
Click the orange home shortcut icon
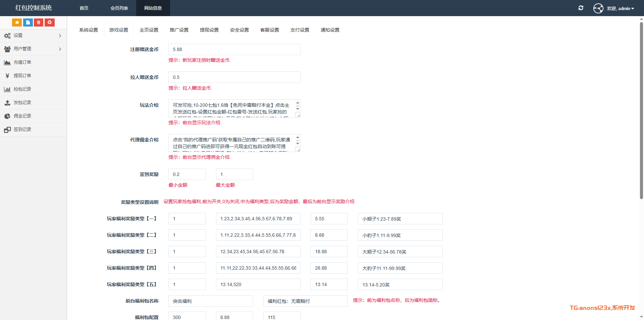point(17,22)
